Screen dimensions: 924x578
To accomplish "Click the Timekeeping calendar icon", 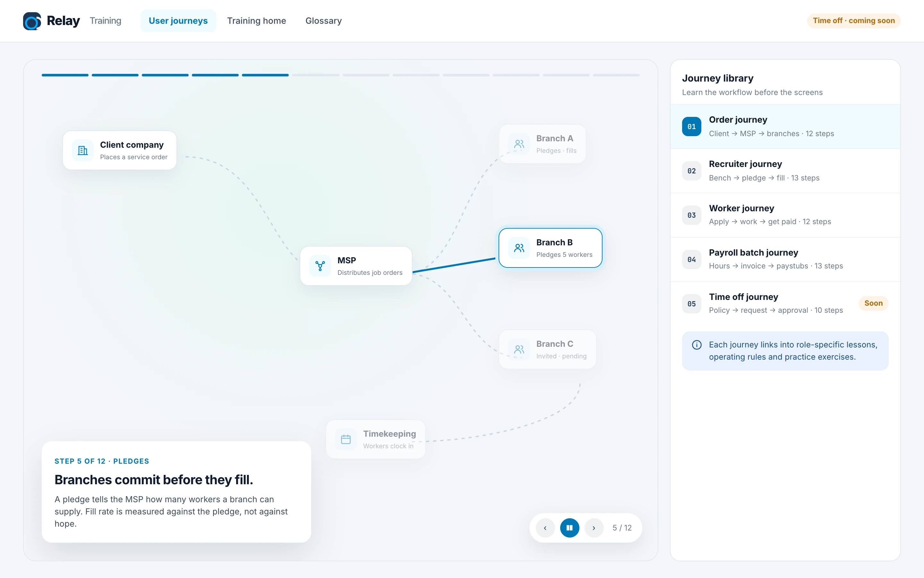I will pos(346,439).
